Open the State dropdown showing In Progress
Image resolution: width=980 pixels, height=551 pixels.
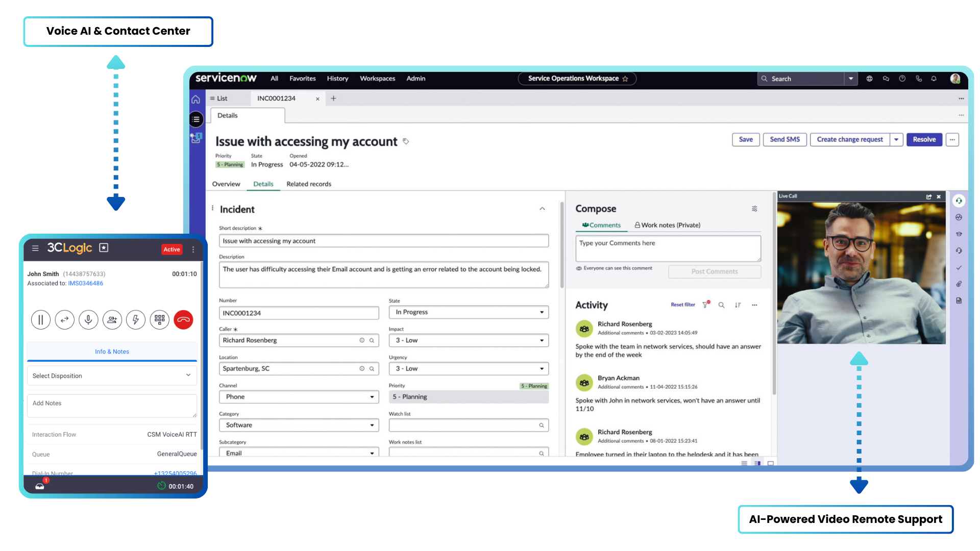(469, 312)
